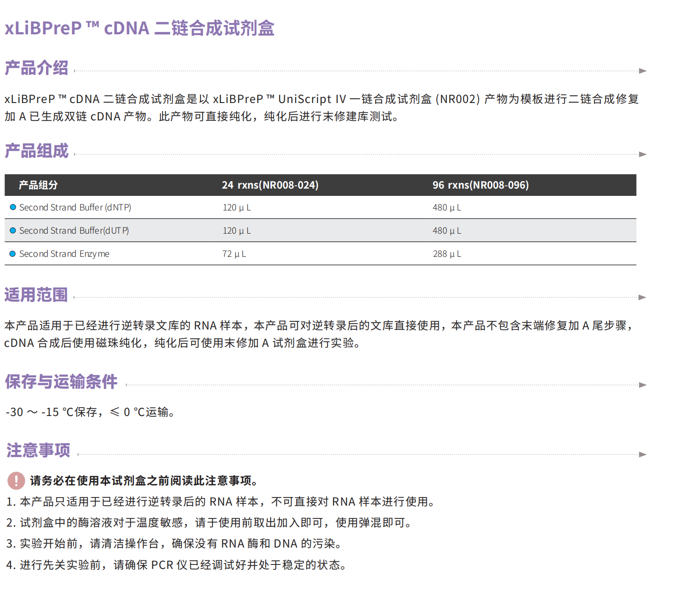700x589 pixels.
Task: Click the 288 μL Second Strand Enzyme value
Action: coord(447,254)
